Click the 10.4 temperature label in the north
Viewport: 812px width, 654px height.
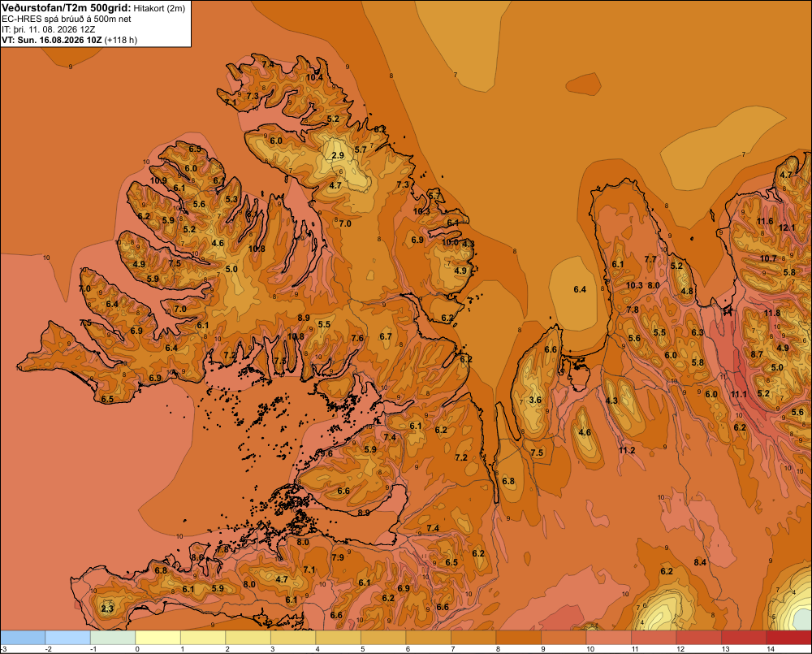coord(314,77)
